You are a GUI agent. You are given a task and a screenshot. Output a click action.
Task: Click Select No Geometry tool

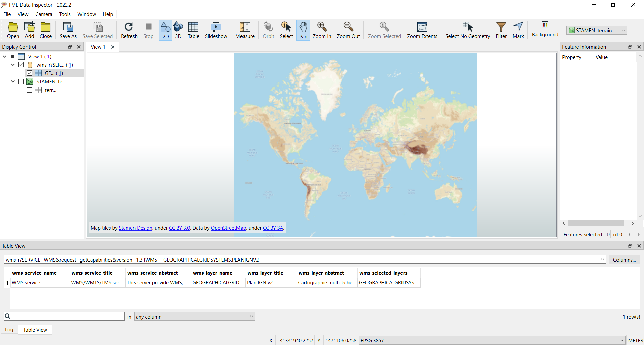468,30
